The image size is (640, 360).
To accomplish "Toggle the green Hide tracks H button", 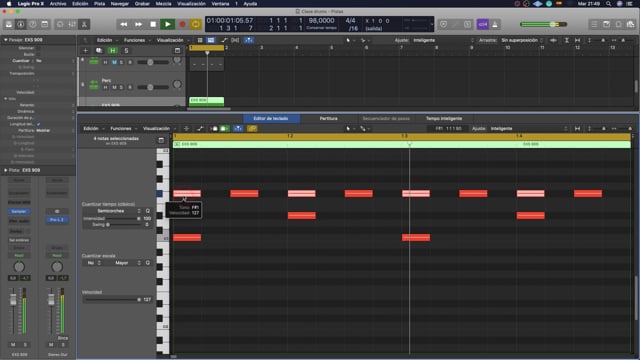I will pos(113,51).
